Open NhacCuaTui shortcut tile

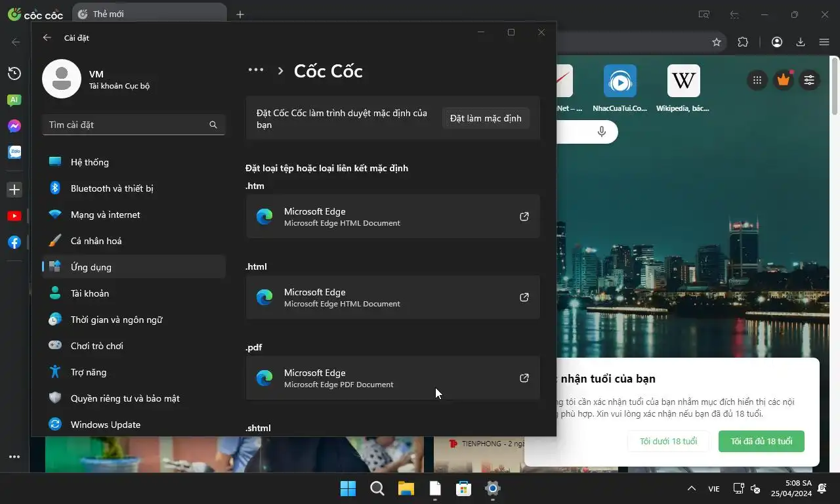coord(619,89)
